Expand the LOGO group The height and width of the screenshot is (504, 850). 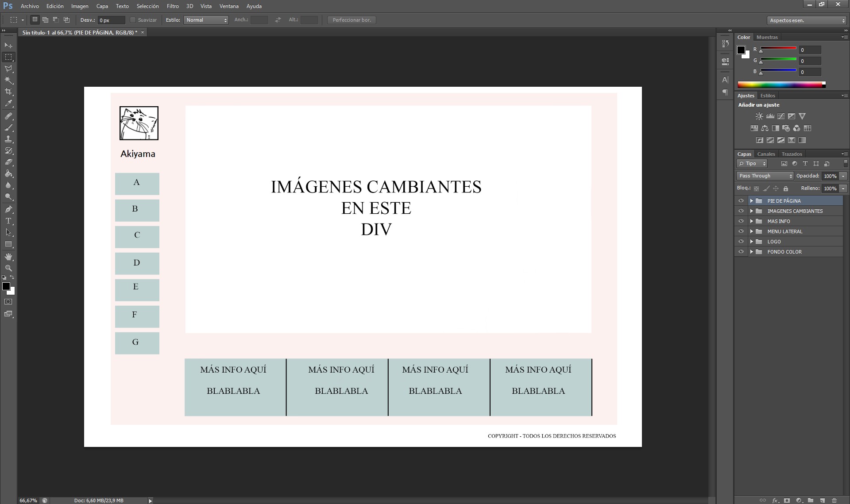coord(751,242)
